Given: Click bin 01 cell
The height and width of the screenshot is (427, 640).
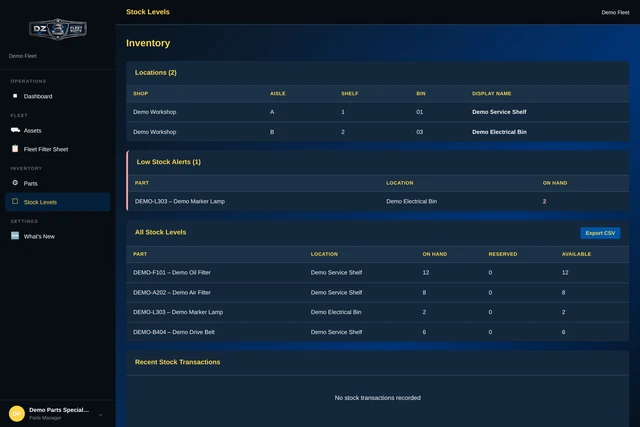Looking at the screenshot, I should 420,112.
